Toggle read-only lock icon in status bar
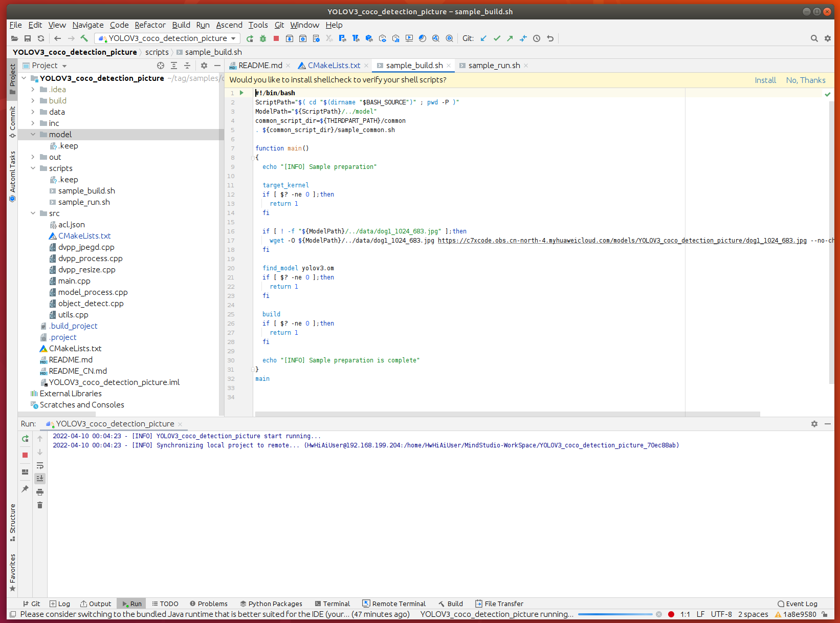Viewport: 840px width, 623px height. [x=825, y=614]
